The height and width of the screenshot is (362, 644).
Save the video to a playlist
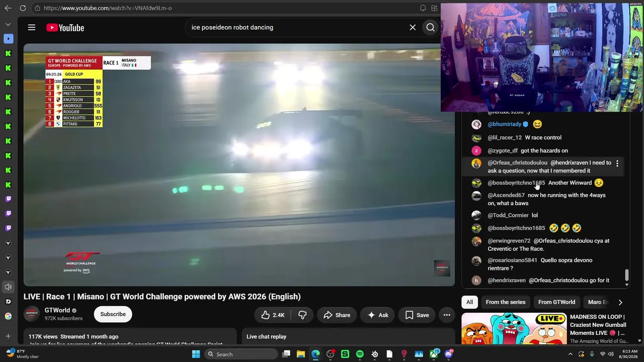(417, 315)
